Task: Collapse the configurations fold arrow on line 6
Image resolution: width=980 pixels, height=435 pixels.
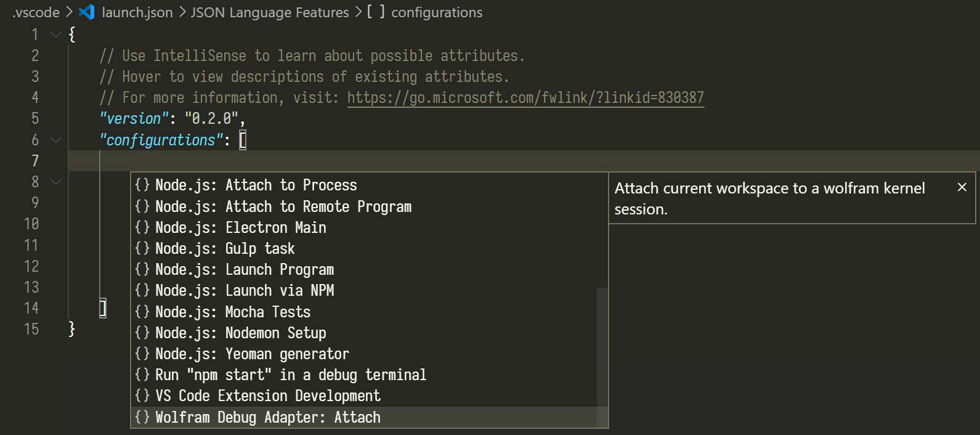Action: click(56, 140)
